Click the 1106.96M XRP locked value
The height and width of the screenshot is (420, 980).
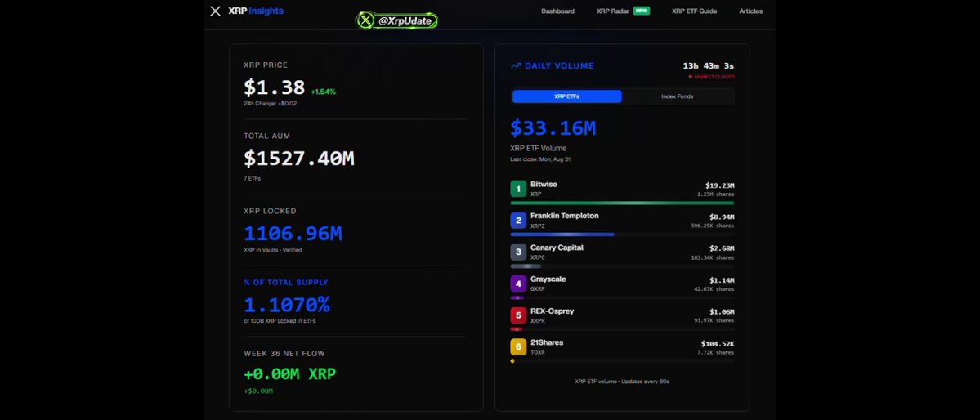[293, 233]
